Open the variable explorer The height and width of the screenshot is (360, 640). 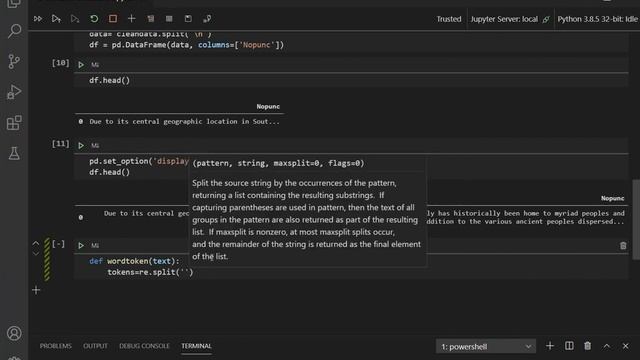[169, 19]
